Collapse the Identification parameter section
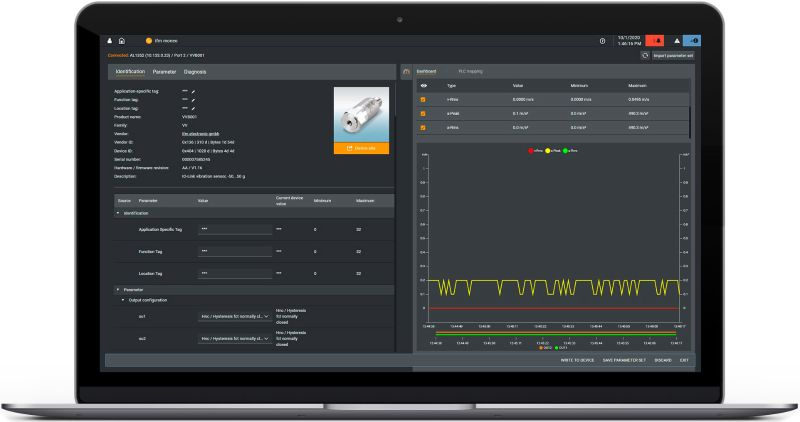This screenshot has height=422, width=800. 119,213
